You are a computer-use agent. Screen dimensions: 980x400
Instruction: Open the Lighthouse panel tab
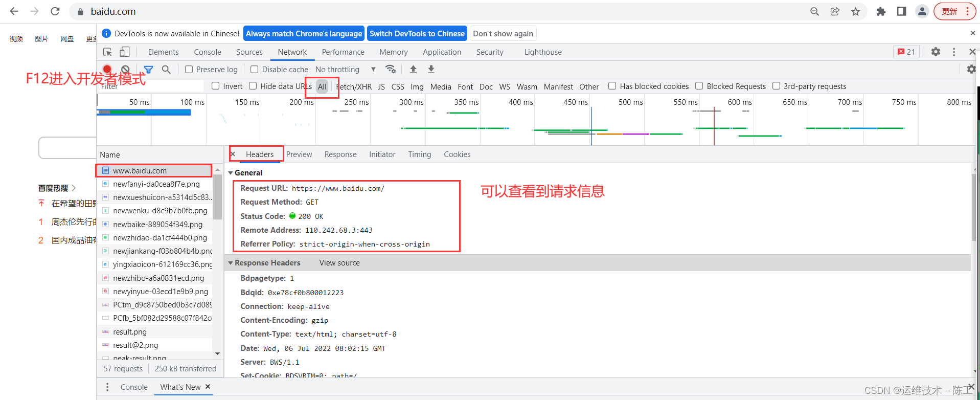[543, 52]
